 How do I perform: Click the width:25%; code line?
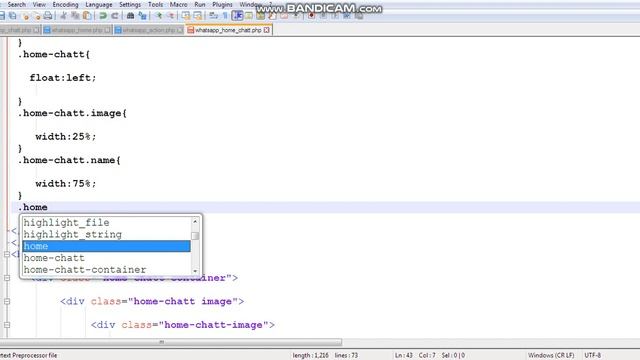point(66,137)
